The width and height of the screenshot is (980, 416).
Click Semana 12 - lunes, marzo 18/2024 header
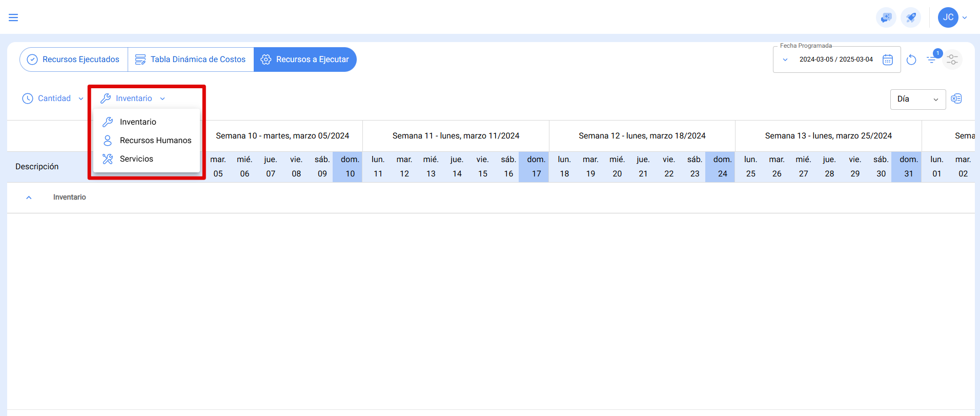coord(642,136)
